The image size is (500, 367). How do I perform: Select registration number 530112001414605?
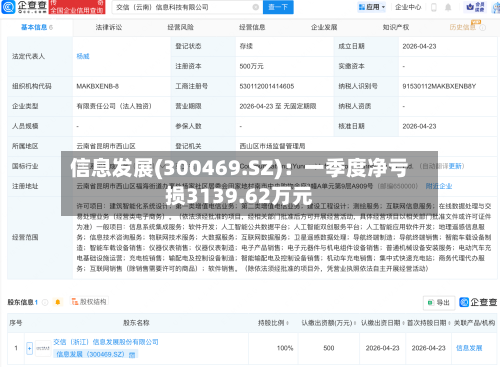[x=267, y=86]
